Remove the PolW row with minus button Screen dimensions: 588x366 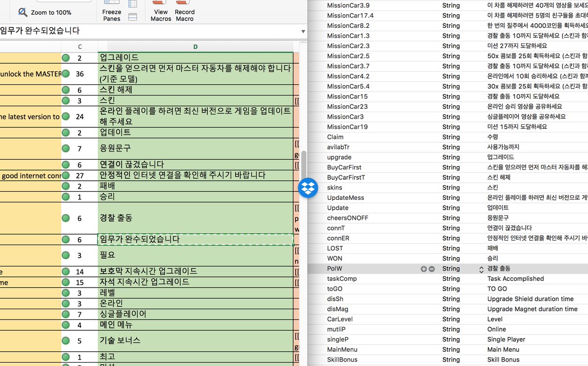pos(432,268)
